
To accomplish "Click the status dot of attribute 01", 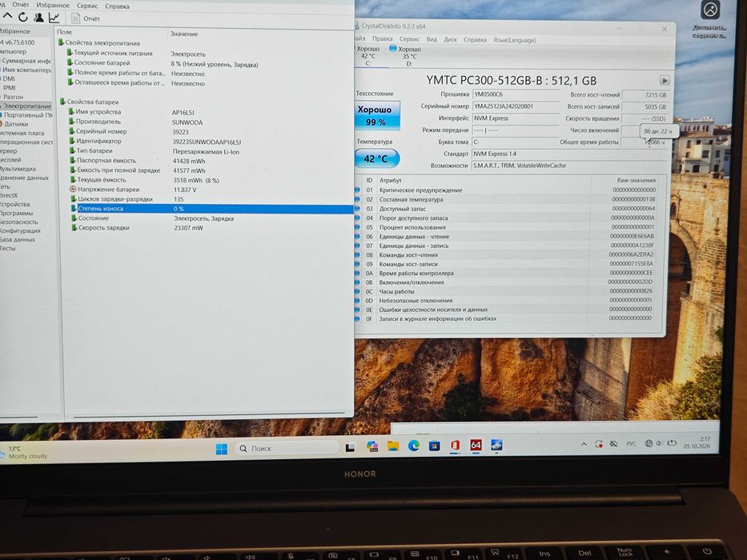I will [x=358, y=190].
